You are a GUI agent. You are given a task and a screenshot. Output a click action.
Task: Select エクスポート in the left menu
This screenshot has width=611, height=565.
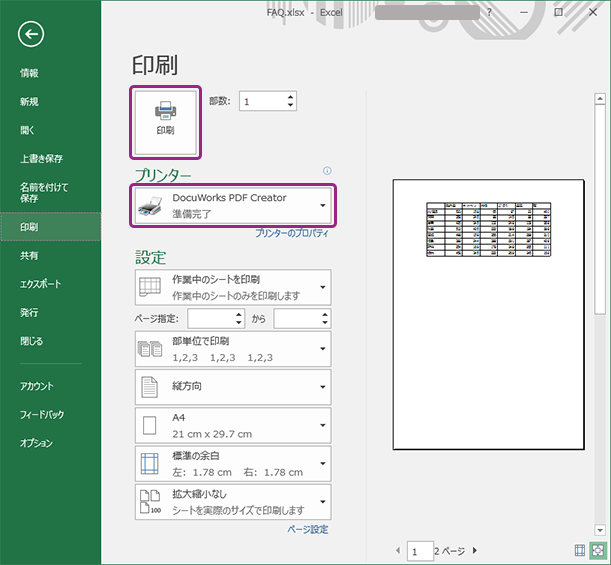(x=41, y=284)
